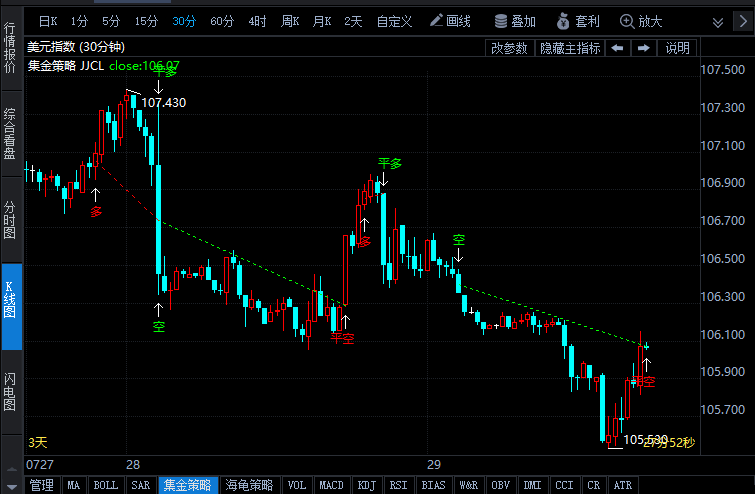This screenshot has width=755, height=494.
Task: Click the right-arrow toolbar scroll button
Action: click(743, 21)
